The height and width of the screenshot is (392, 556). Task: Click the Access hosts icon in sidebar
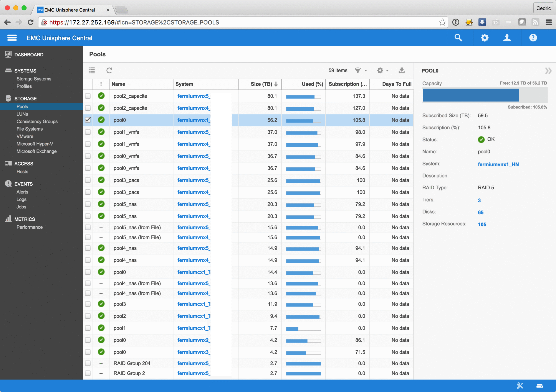coord(8,164)
